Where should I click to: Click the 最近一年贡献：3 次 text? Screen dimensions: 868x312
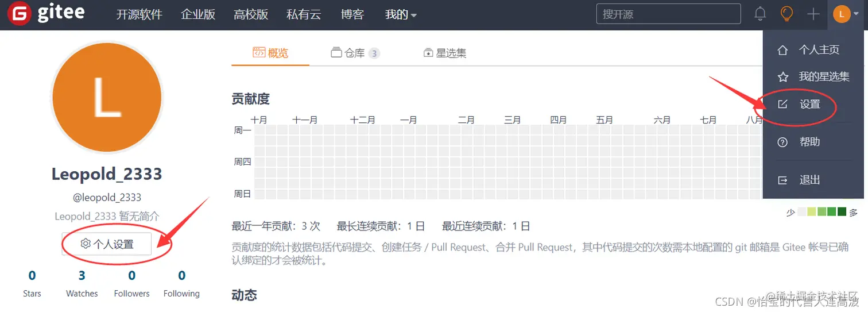[276, 226]
